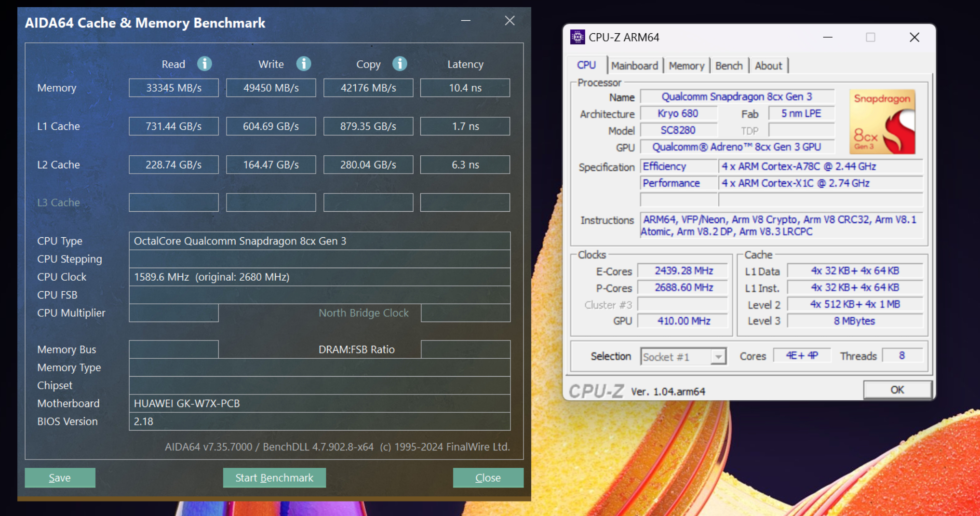Screen dimensions: 980x516
Task: Click the Close button in AIDA64
Action: pyautogui.click(x=488, y=477)
